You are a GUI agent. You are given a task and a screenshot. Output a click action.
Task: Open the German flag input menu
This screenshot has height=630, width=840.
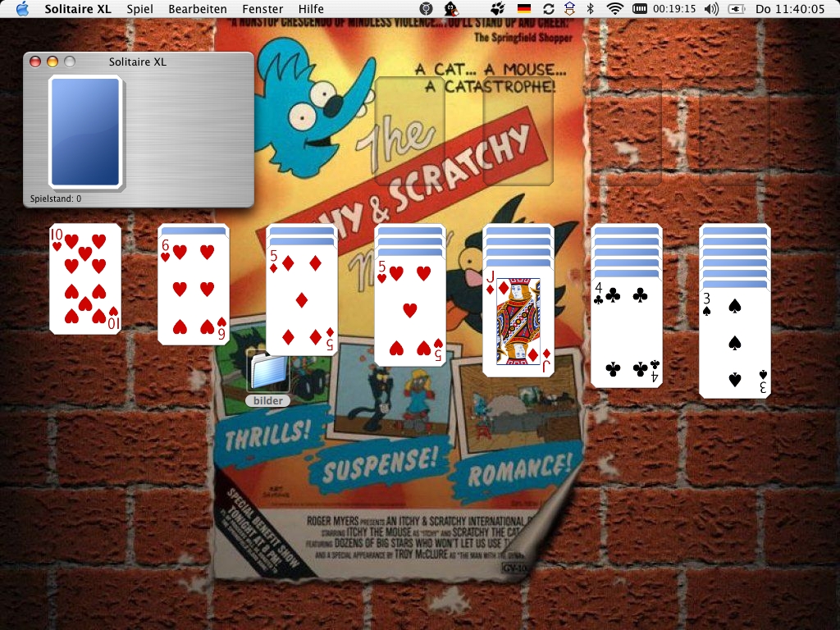tap(523, 8)
